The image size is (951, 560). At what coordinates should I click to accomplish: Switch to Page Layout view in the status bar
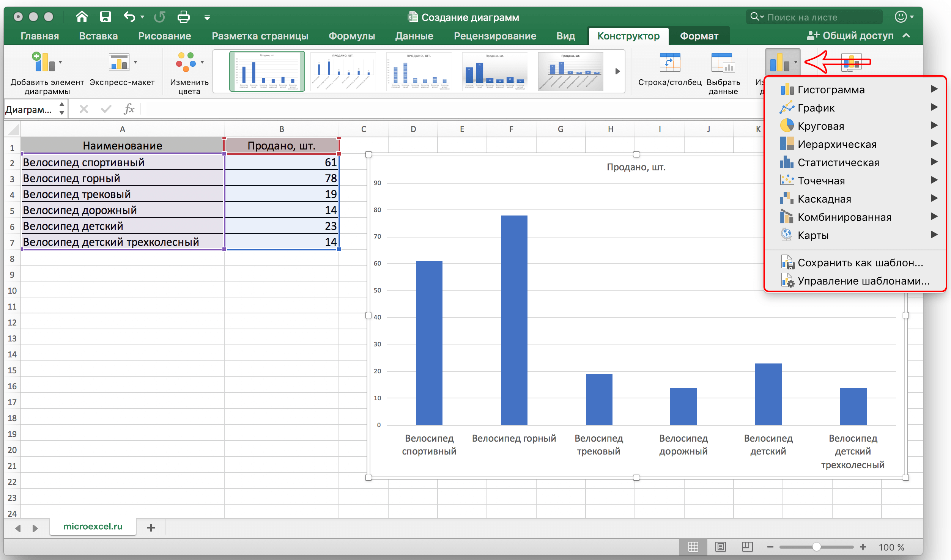coord(720,547)
